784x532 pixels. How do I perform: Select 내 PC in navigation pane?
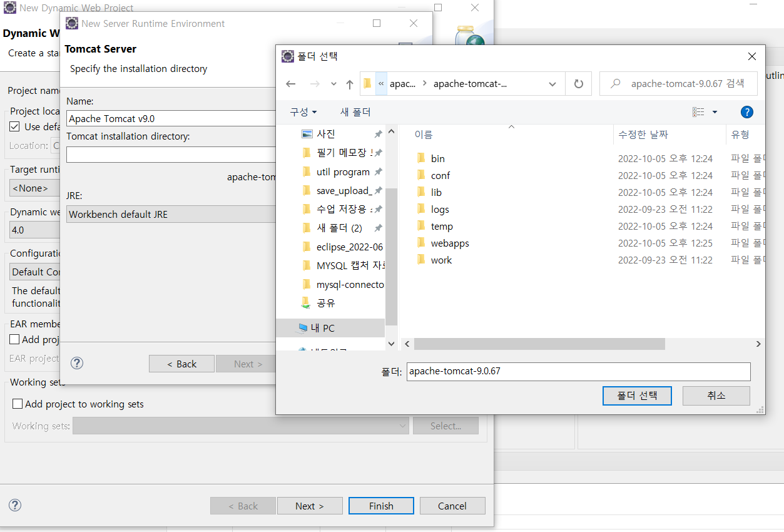click(324, 328)
